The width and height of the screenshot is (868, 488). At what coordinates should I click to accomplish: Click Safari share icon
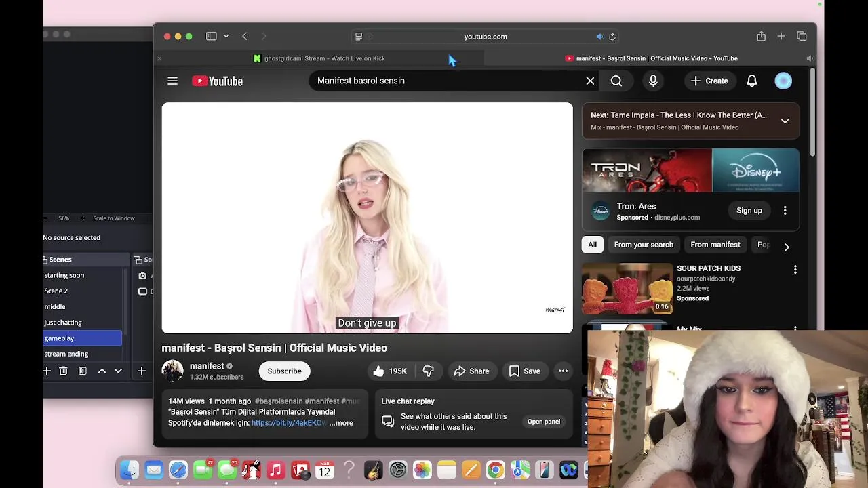point(761,36)
